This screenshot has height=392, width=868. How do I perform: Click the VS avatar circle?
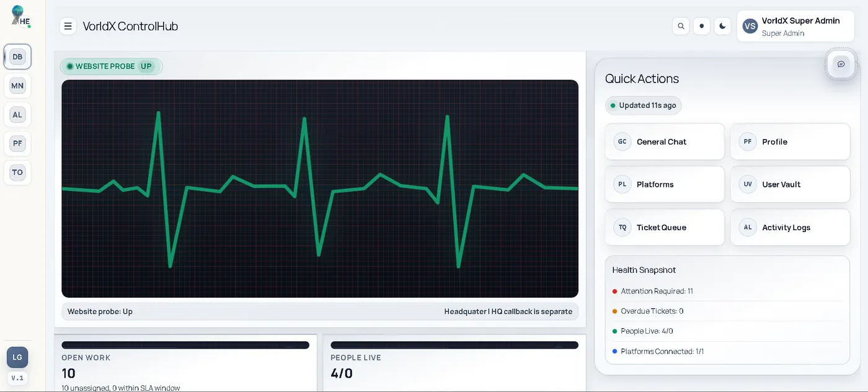pos(750,26)
